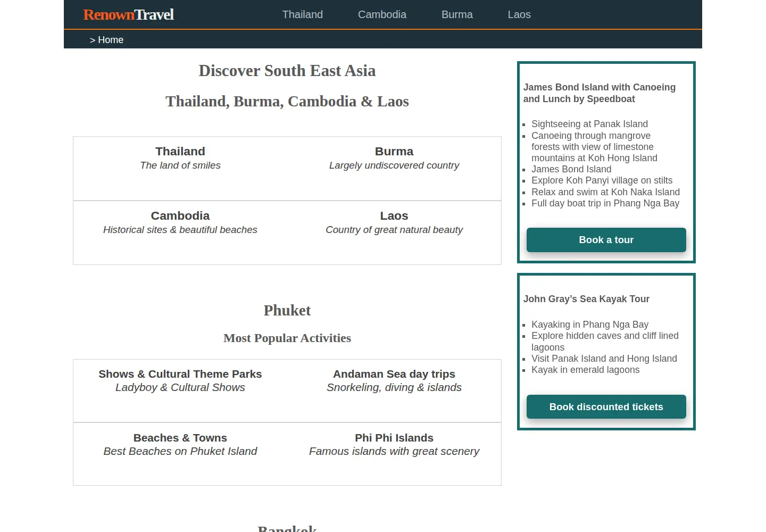Click the Discover South East Asia heading
This screenshot has height=532, width=766.
click(x=287, y=71)
